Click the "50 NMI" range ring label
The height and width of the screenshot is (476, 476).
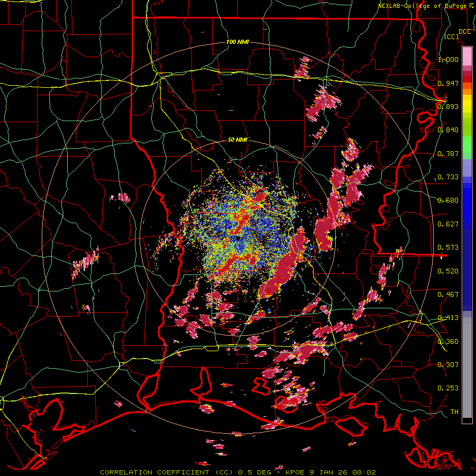pos(237,140)
